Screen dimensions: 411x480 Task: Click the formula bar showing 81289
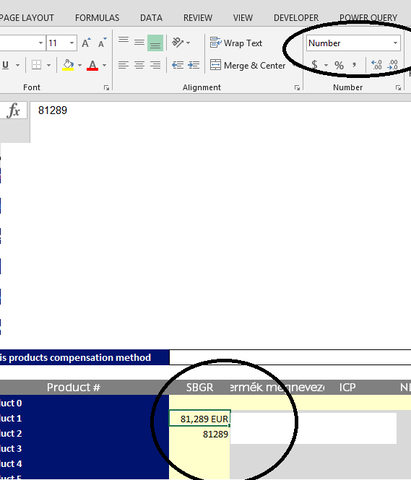(x=220, y=122)
